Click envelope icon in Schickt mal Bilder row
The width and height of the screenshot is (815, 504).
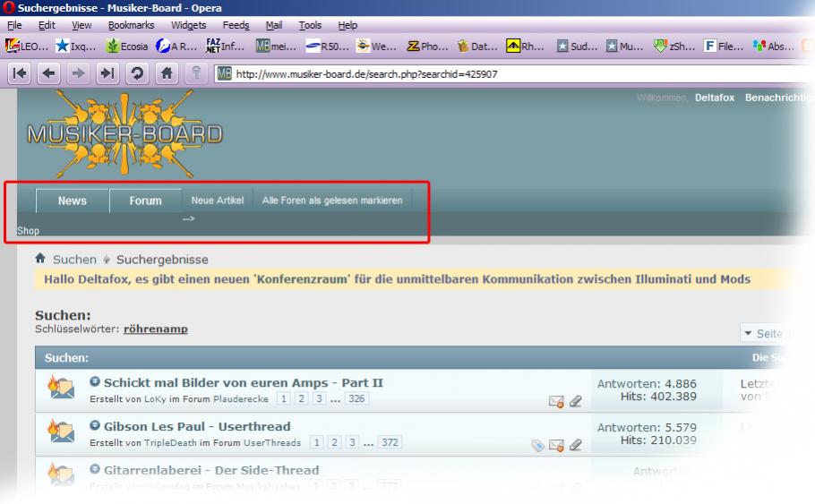556,402
